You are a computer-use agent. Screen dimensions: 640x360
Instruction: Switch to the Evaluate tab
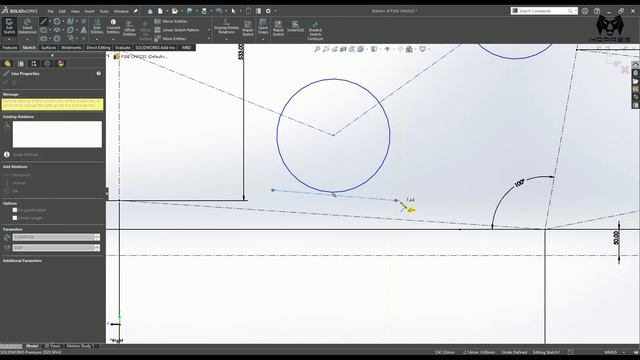coord(123,48)
